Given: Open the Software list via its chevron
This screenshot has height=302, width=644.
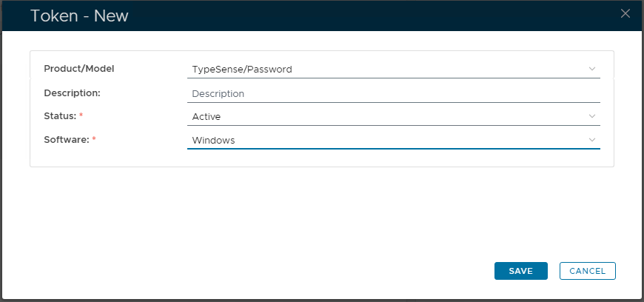Looking at the screenshot, I should (x=591, y=140).
